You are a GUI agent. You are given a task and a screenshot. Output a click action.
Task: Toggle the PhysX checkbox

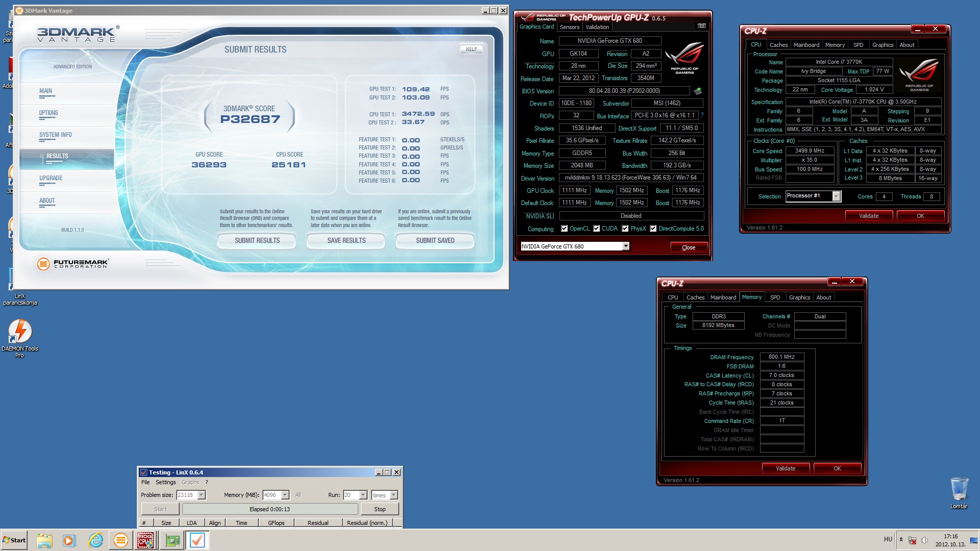625,229
